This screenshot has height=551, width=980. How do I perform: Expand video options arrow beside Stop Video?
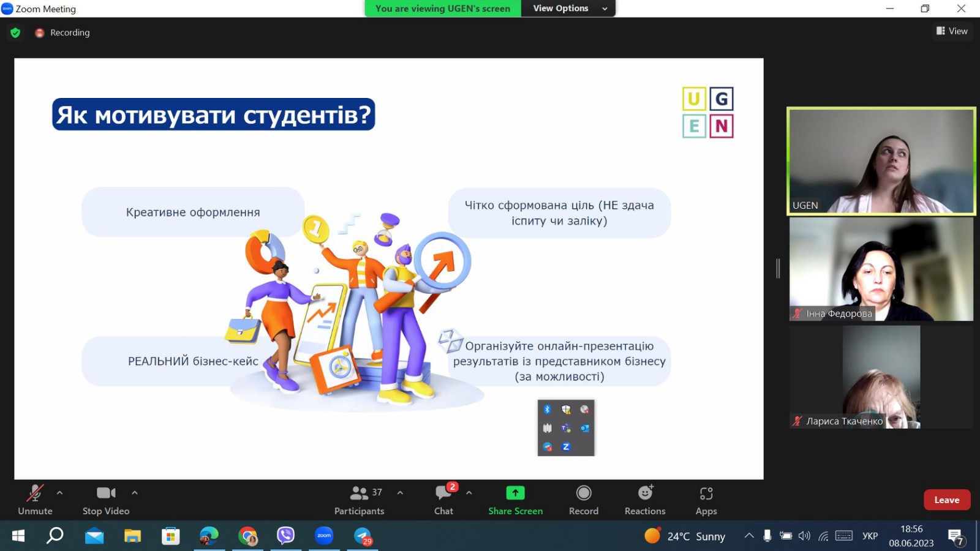(135, 492)
